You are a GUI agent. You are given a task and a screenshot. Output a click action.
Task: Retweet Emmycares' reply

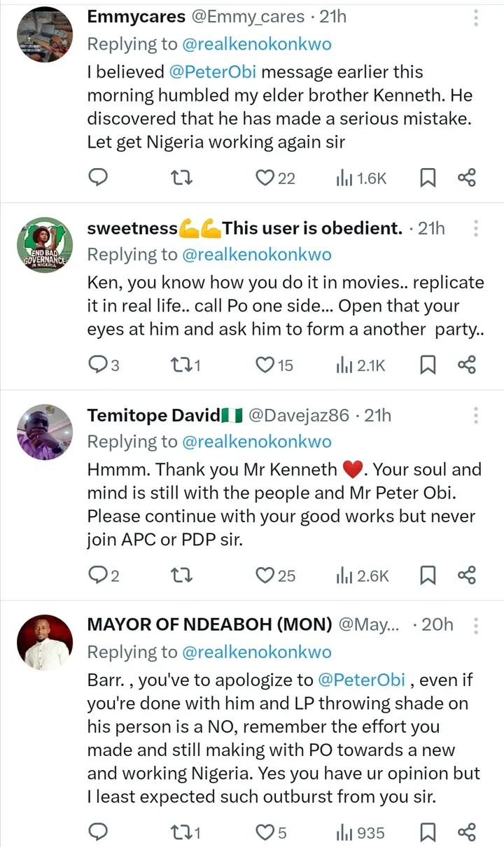tap(181, 178)
